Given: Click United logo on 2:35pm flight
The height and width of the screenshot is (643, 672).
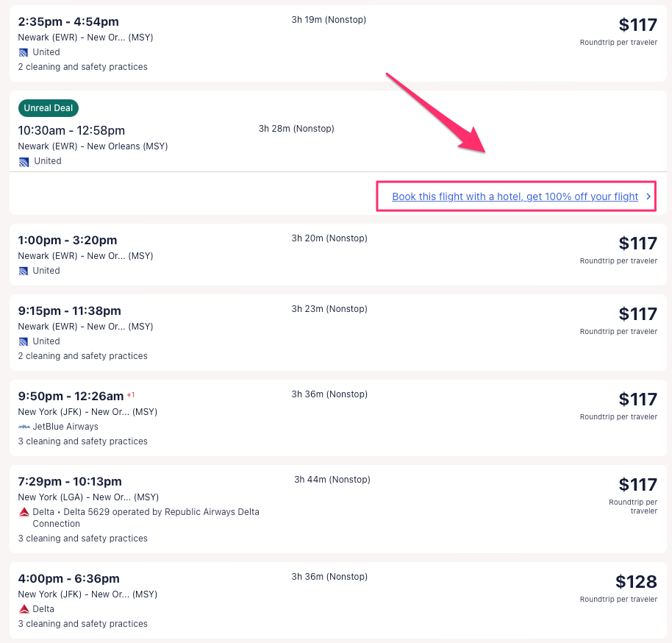Looking at the screenshot, I should coord(24,52).
